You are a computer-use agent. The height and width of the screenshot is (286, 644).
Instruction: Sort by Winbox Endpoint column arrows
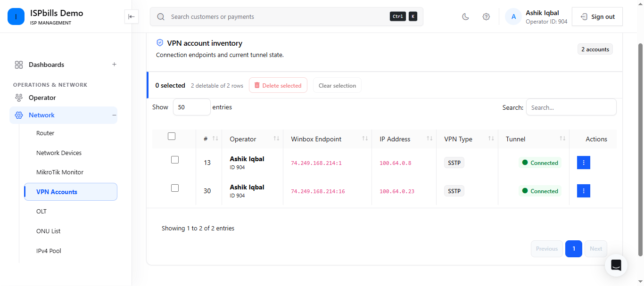click(x=365, y=139)
